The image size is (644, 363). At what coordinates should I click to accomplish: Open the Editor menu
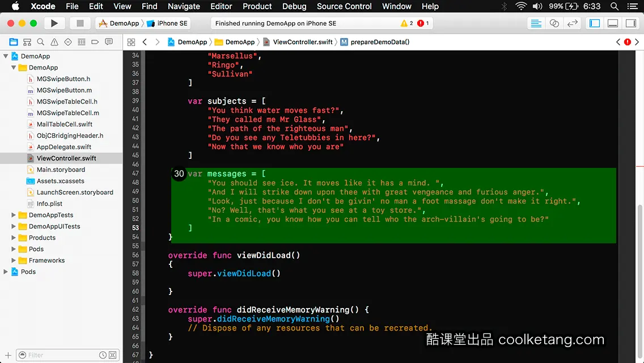(x=221, y=6)
